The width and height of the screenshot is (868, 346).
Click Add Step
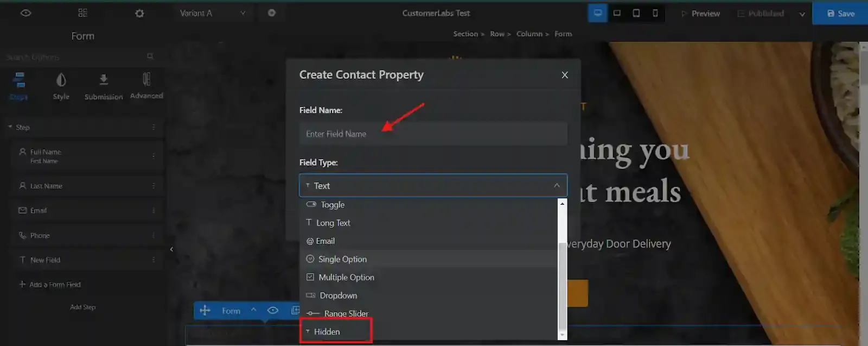(x=83, y=307)
